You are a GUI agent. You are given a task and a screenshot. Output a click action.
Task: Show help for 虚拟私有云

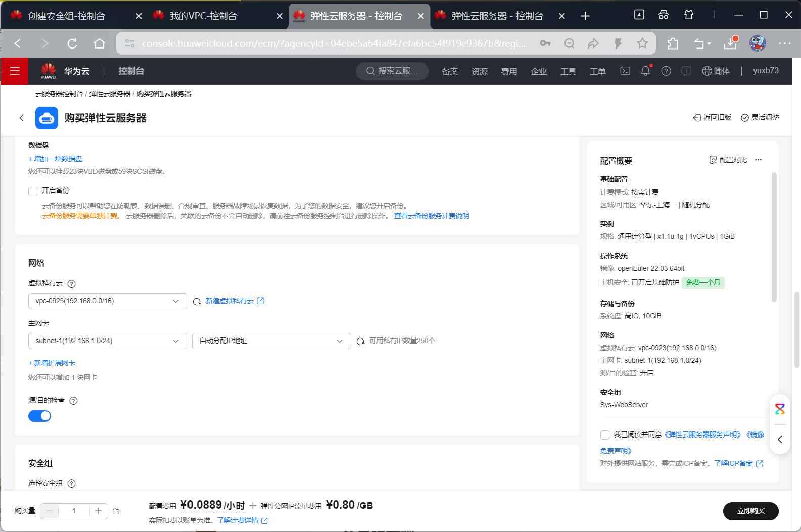[x=71, y=284]
